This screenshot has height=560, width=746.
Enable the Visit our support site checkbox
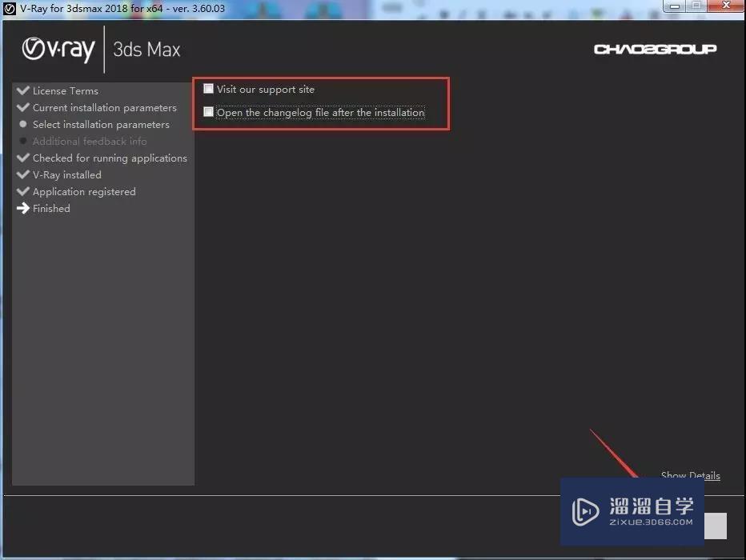pos(208,89)
